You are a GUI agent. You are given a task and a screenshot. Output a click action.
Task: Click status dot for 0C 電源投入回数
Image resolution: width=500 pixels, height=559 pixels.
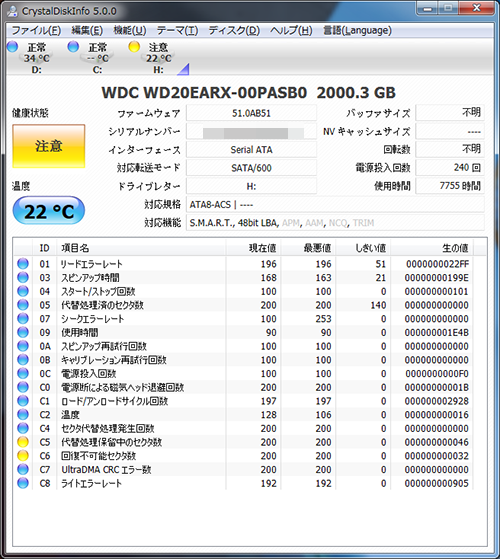(23, 374)
